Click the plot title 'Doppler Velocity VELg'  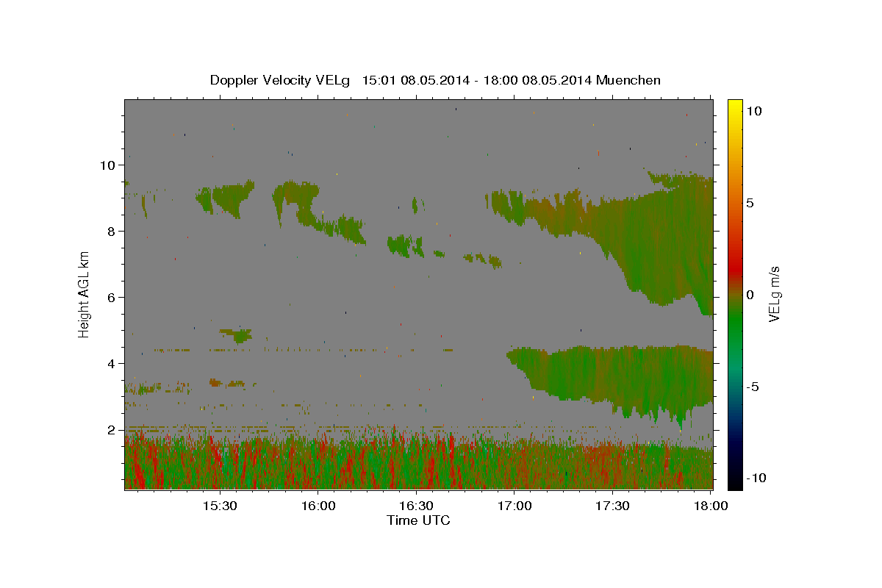click(282, 80)
